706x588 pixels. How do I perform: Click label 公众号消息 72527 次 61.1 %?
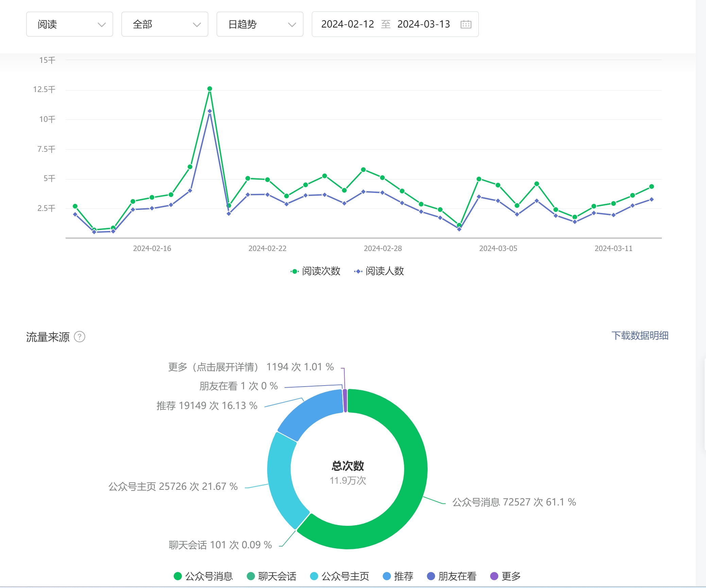514,502
